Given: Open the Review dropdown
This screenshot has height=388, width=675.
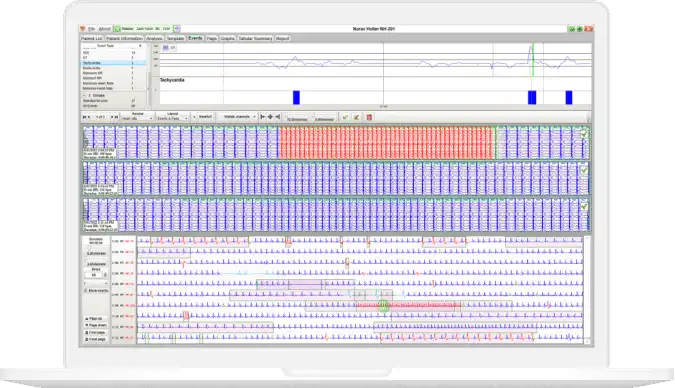Looking at the screenshot, I should pos(137,118).
